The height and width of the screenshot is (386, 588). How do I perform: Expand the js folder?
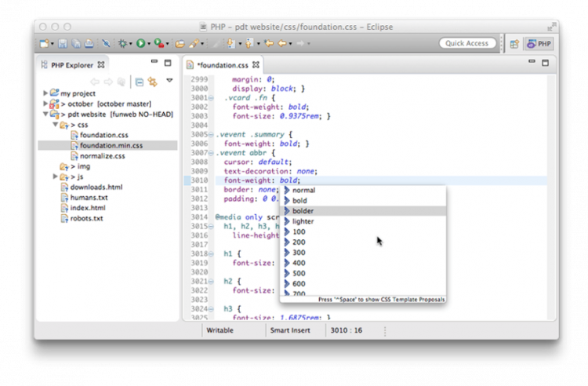tap(55, 177)
